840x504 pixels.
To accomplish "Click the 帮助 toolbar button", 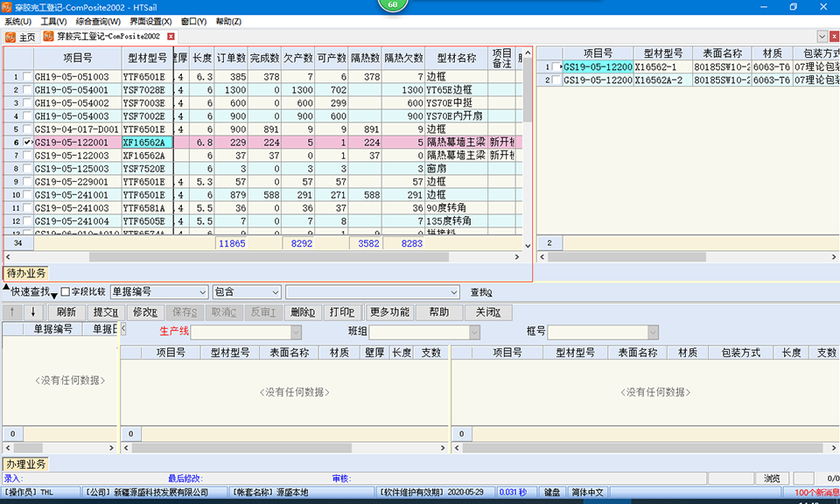I will [x=439, y=312].
